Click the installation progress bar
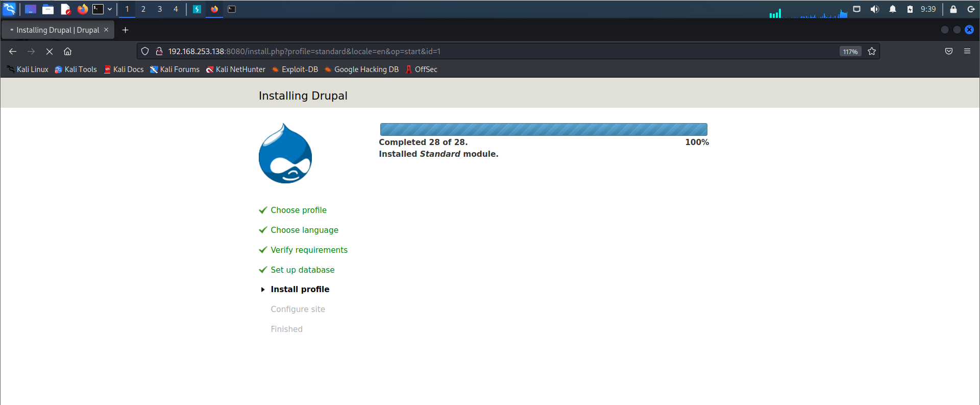Screen dimensions: 980x405 pyautogui.click(x=544, y=129)
